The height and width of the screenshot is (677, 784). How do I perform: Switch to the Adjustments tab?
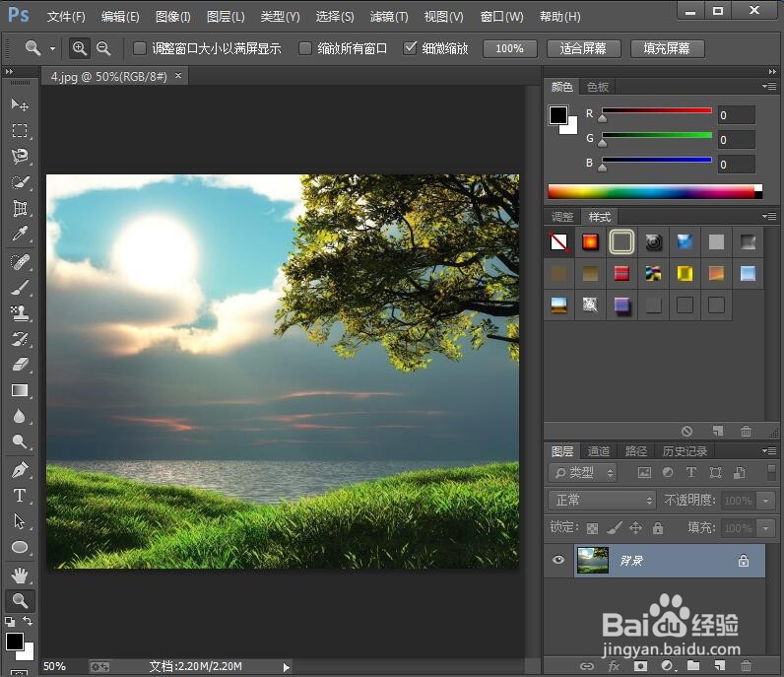562,217
